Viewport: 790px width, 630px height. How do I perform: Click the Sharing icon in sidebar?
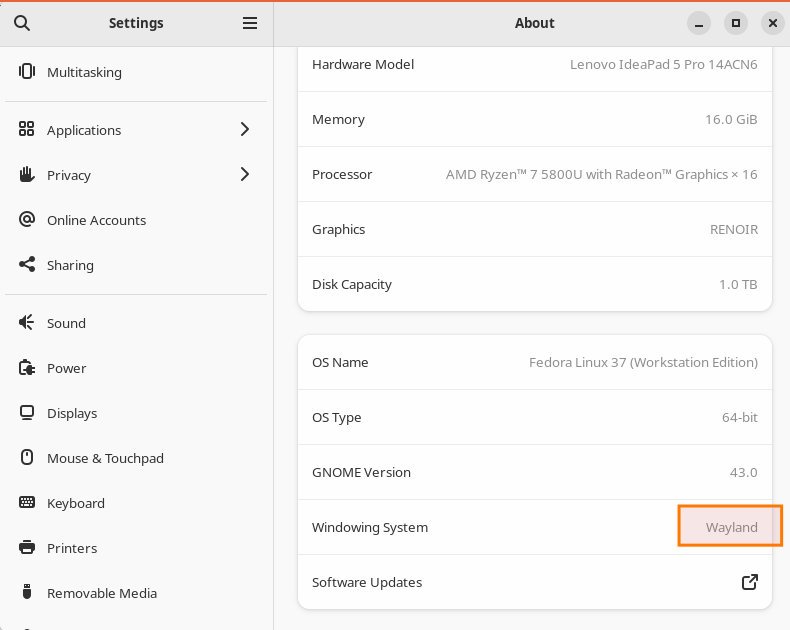27,265
